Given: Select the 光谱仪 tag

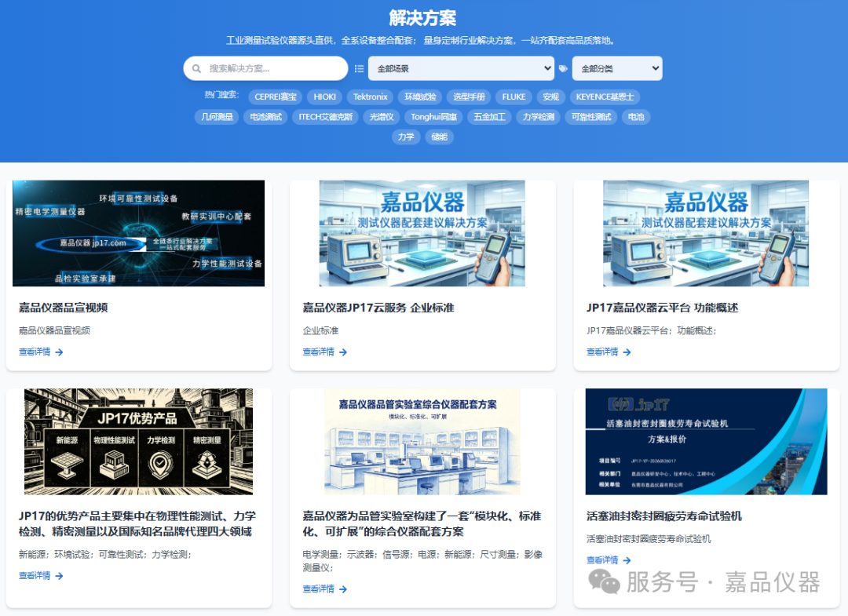Looking at the screenshot, I should click(382, 117).
